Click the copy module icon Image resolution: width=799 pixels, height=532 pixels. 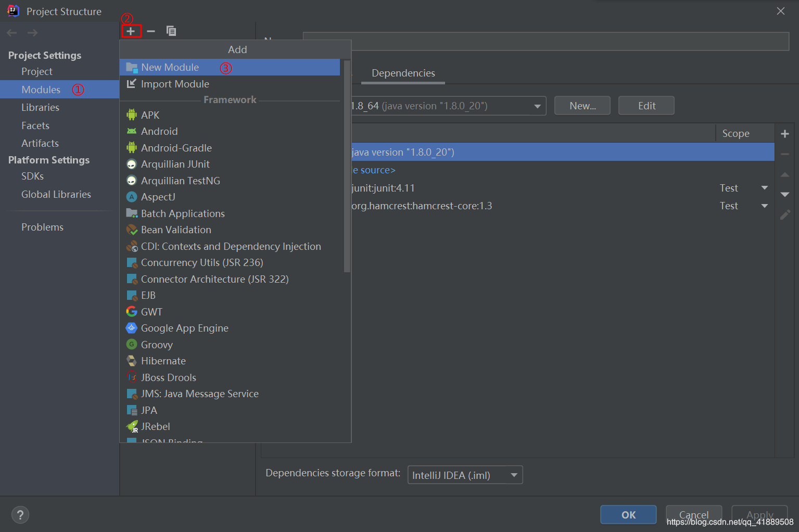(x=171, y=31)
